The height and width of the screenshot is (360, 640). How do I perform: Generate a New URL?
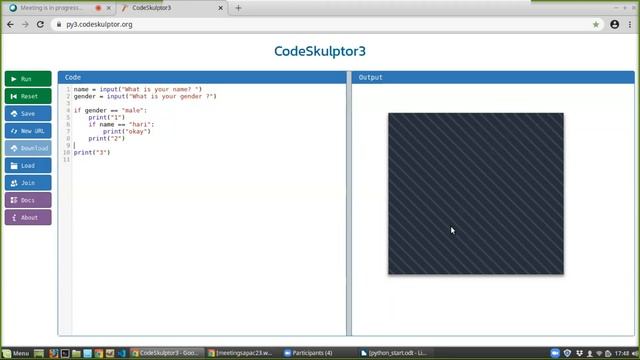pos(28,131)
